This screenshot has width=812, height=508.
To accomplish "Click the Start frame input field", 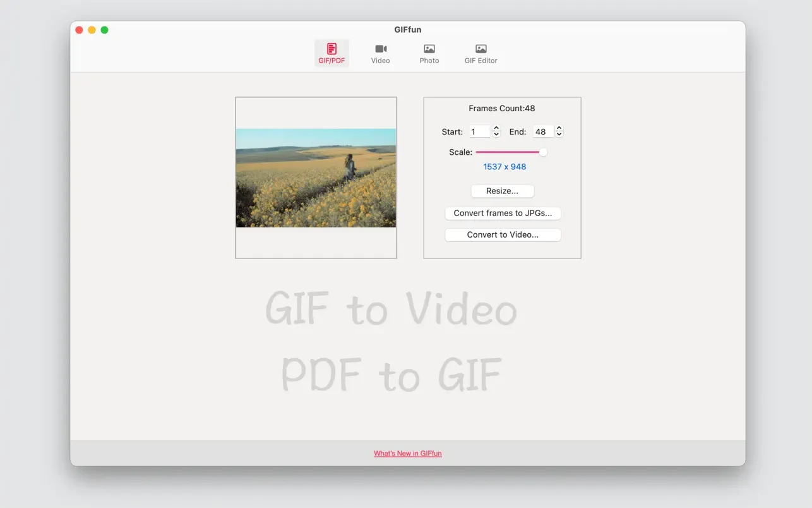I will click(x=479, y=131).
